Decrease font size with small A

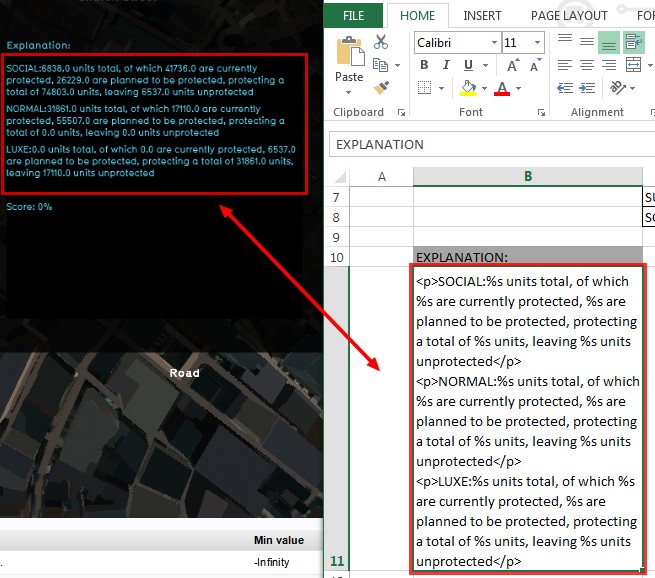pyautogui.click(x=535, y=65)
